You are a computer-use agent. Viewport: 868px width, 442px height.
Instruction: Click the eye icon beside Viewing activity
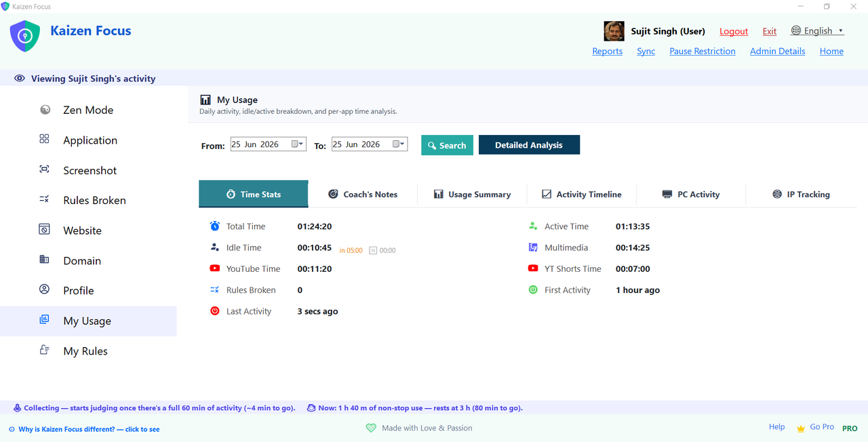click(20, 79)
